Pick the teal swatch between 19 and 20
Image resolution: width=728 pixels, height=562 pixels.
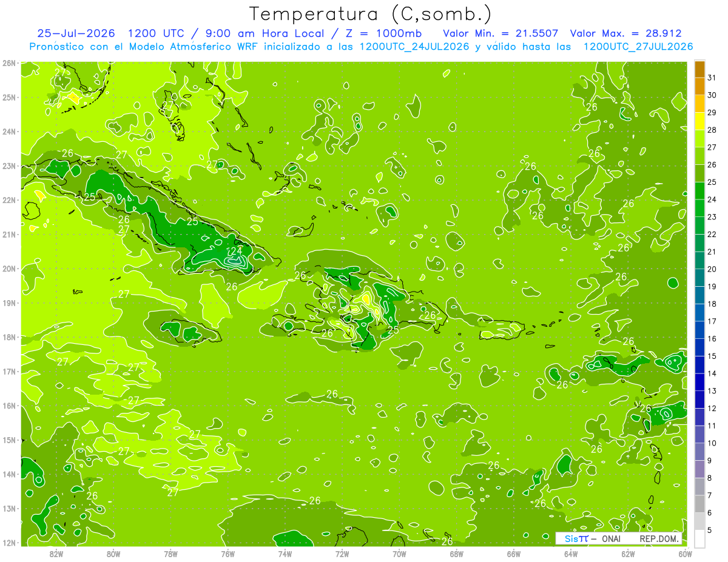[x=699, y=277]
